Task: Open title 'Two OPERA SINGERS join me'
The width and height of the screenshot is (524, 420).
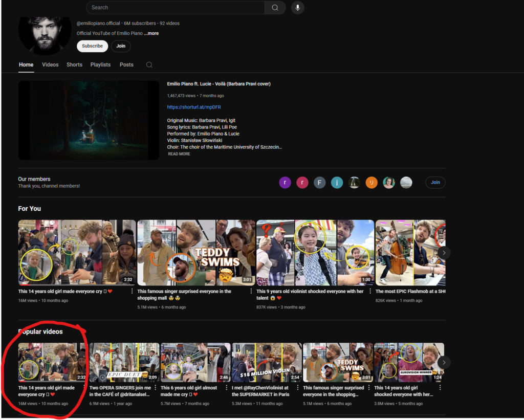Action: tap(120, 391)
